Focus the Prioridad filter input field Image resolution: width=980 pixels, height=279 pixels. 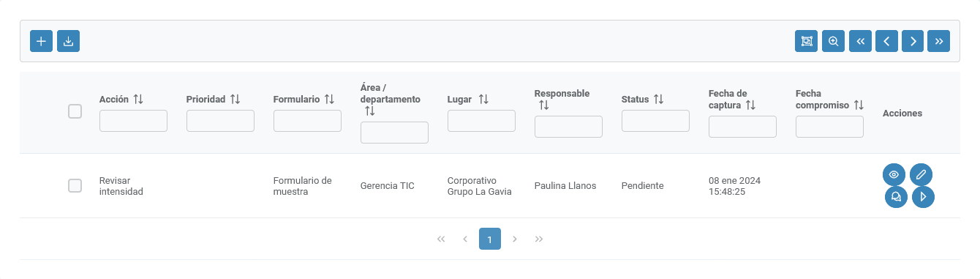pos(220,121)
